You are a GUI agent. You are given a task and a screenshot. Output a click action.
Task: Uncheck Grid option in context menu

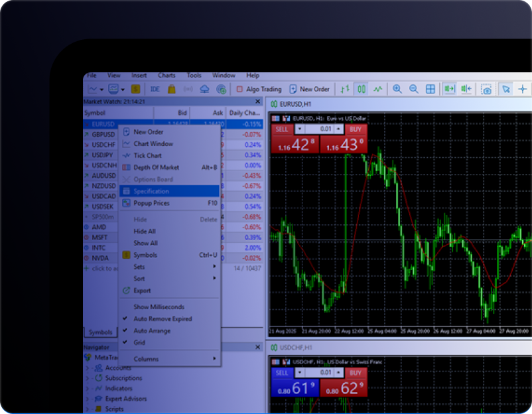tap(139, 342)
